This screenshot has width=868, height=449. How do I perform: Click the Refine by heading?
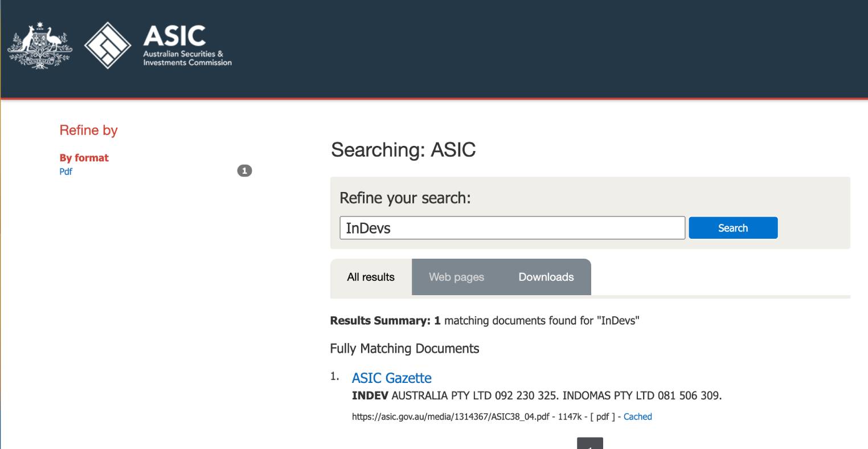(88, 130)
